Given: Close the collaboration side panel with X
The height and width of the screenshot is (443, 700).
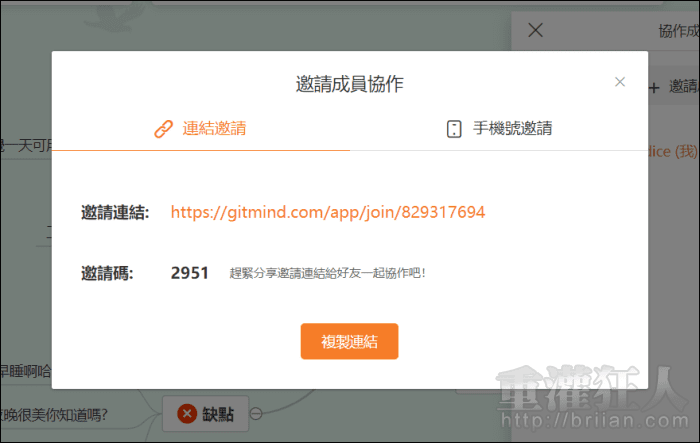Looking at the screenshot, I should (x=535, y=30).
